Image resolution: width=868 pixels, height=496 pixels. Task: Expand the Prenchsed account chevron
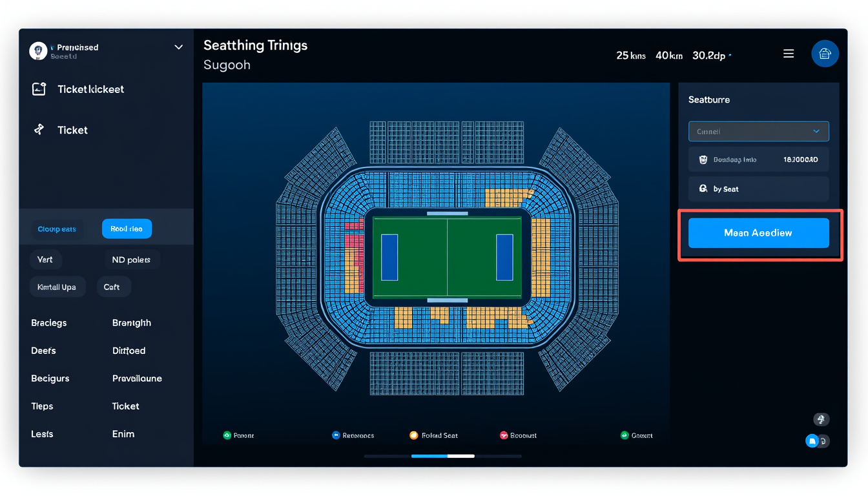[x=179, y=47]
